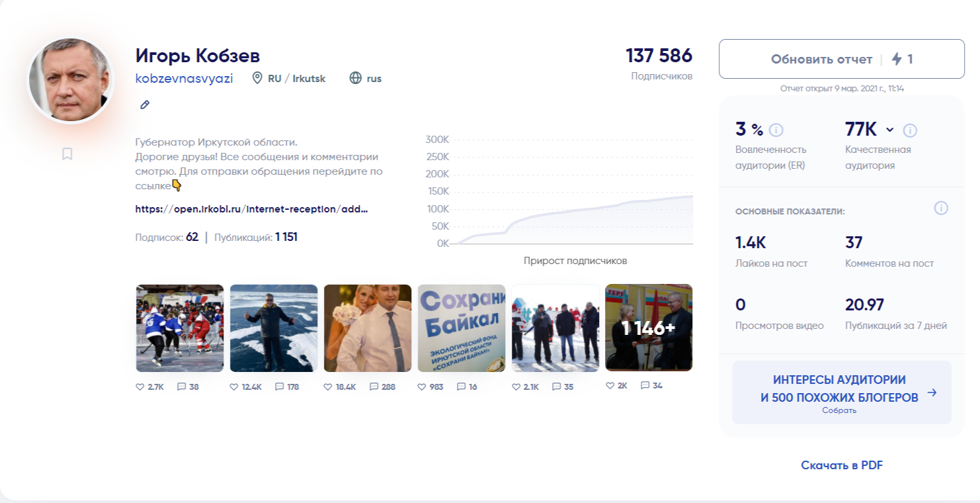The height and width of the screenshot is (503, 980).
Task: Click the Обновить отчет button
Action: (x=842, y=59)
